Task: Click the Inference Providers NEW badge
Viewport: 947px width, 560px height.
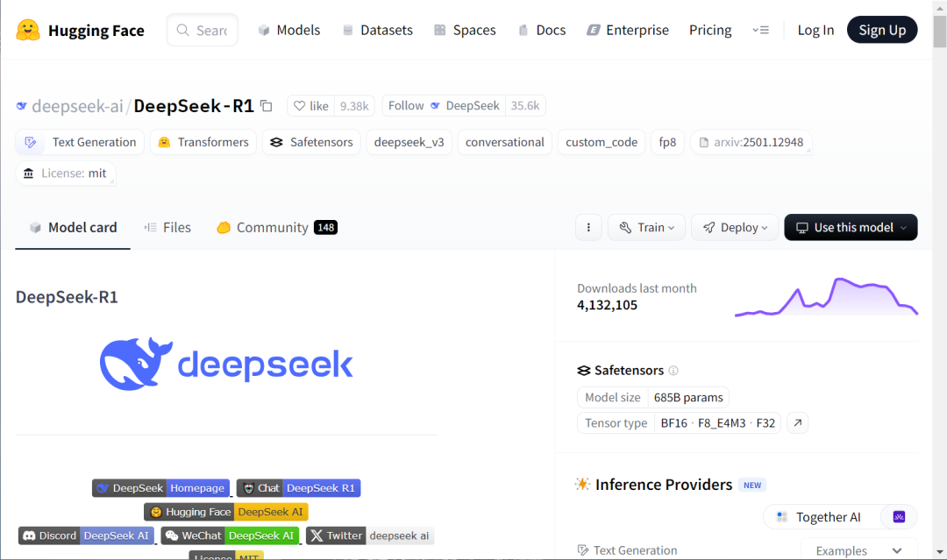Action: coord(752,486)
